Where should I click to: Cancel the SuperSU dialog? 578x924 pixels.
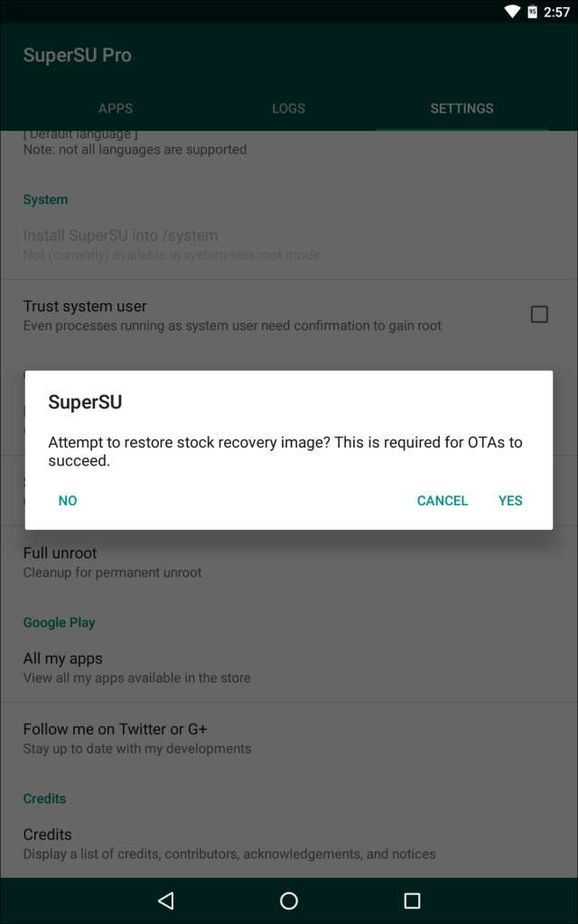tap(443, 501)
